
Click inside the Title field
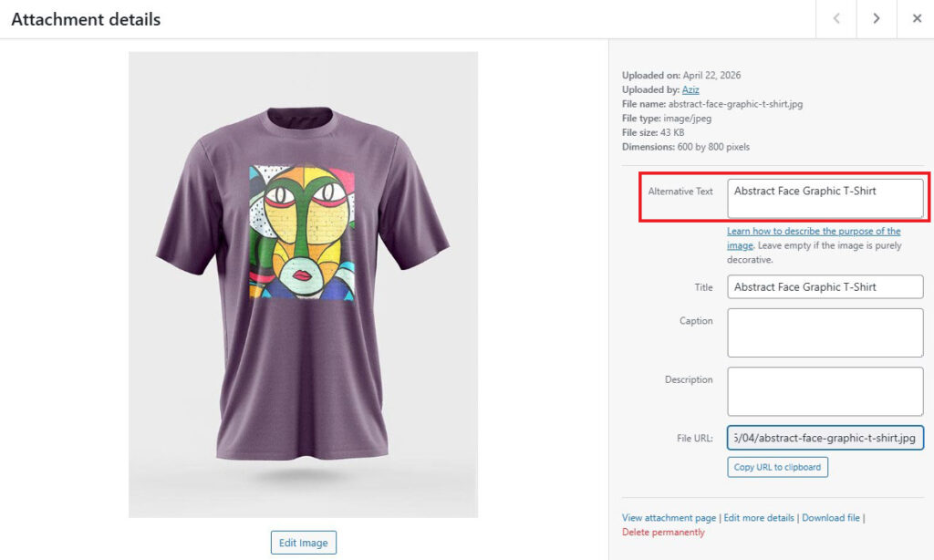click(x=825, y=286)
